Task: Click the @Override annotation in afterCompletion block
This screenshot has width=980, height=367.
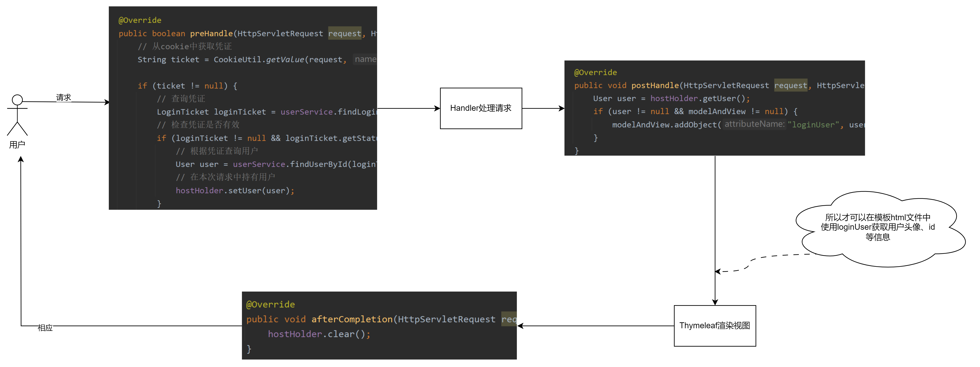Action: [271, 304]
